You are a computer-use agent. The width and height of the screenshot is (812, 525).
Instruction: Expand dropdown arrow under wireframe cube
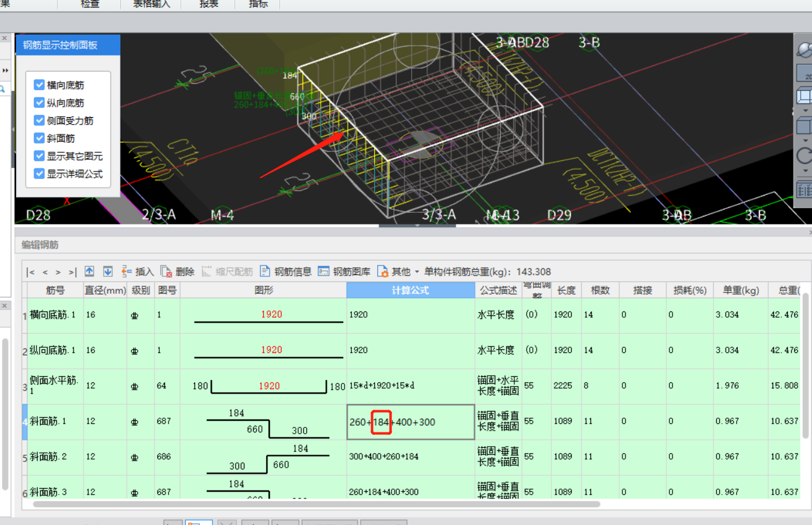pyautogui.click(x=805, y=110)
